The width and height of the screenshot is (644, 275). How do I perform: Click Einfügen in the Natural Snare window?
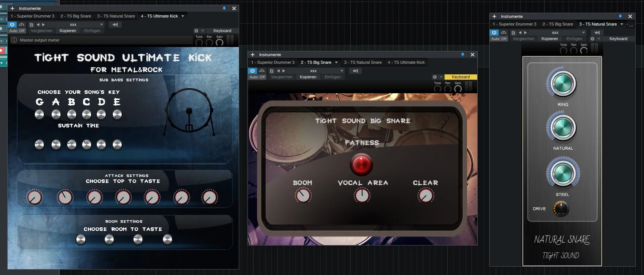coord(574,39)
